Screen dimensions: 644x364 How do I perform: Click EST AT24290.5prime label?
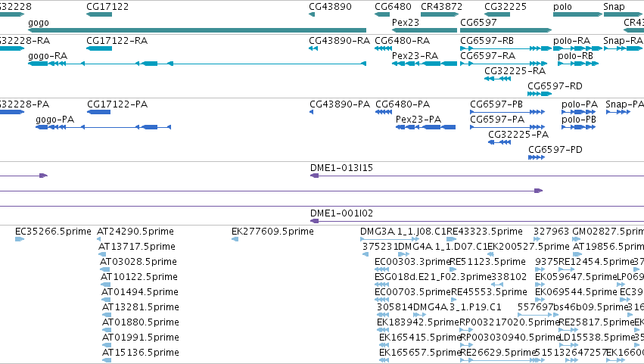(x=135, y=232)
